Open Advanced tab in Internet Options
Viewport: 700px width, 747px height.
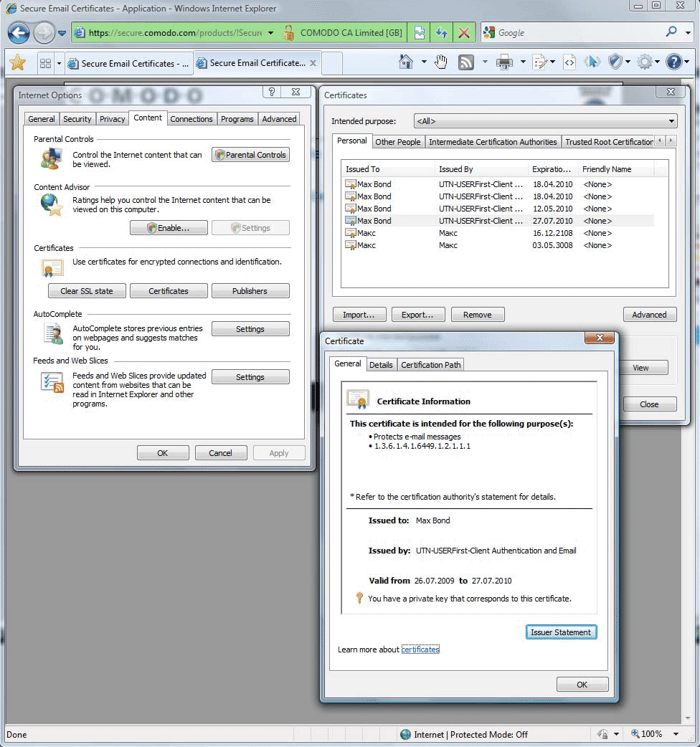279,119
